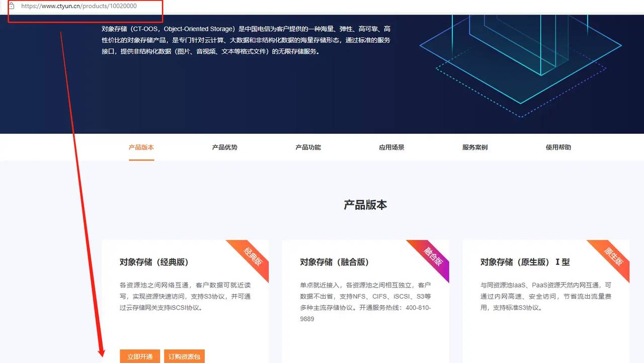
Task: View the 应用场景 section tab
Action: pos(391,147)
